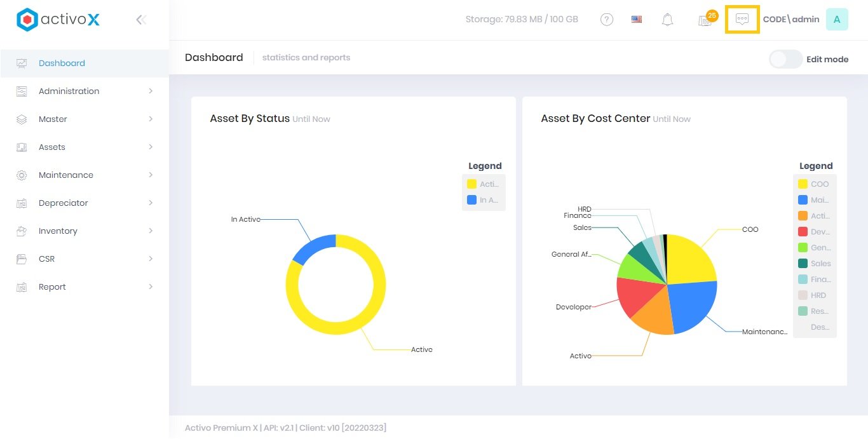Expand the Administration menu chevron
Viewport: 868px width, 439px height.
151,91
